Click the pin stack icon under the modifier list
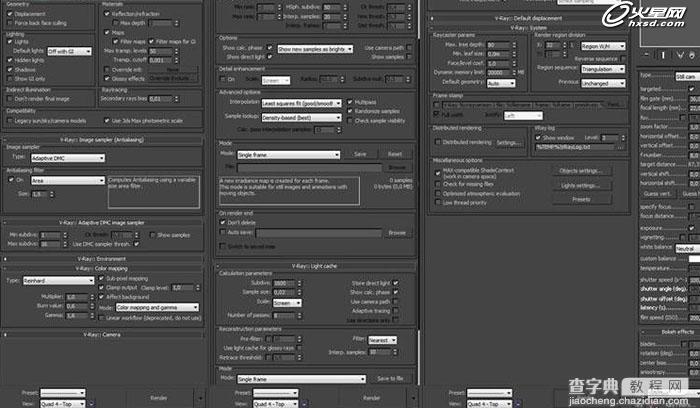 click(x=647, y=55)
